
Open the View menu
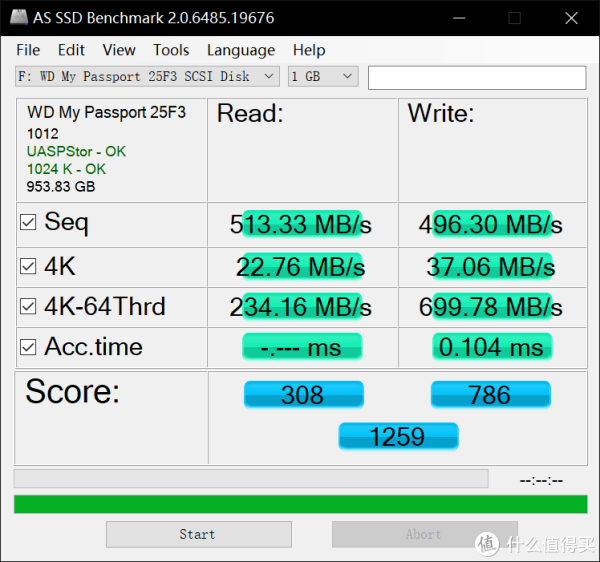(119, 50)
